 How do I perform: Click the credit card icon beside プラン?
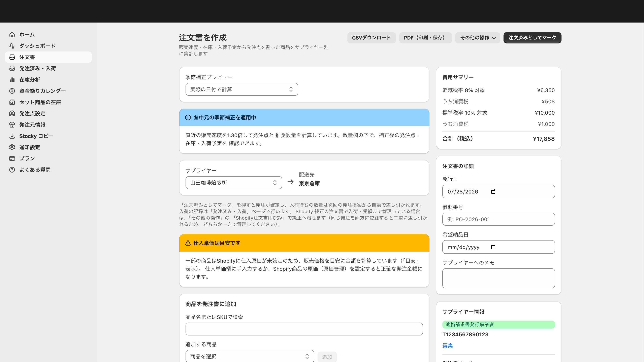pos(12,158)
